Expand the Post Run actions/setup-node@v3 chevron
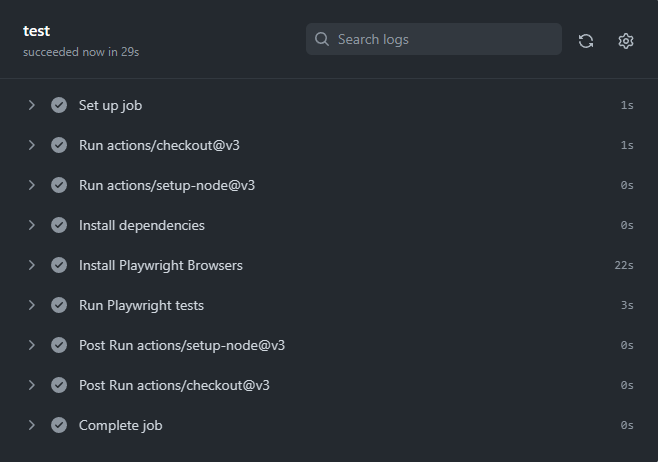 [x=31, y=345]
